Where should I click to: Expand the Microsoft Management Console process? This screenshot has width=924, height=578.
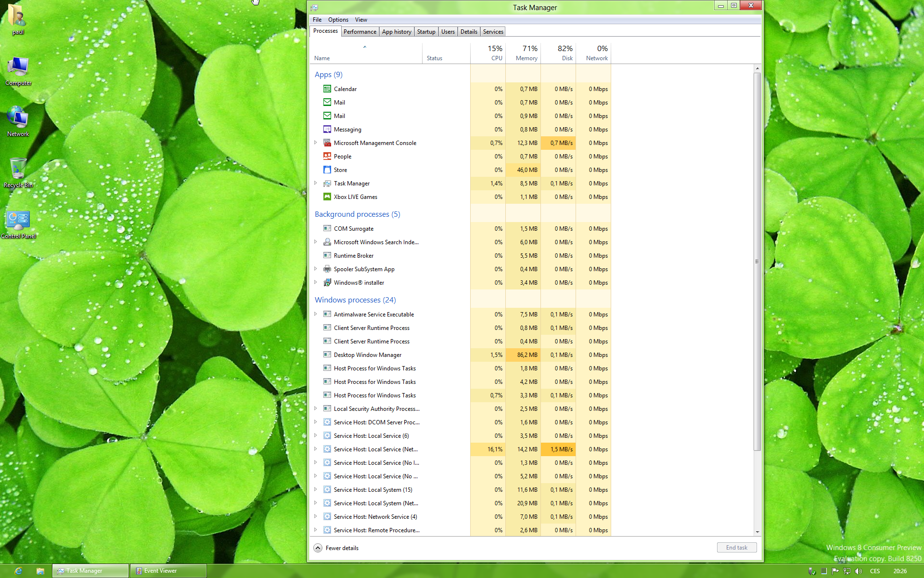[316, 143]
